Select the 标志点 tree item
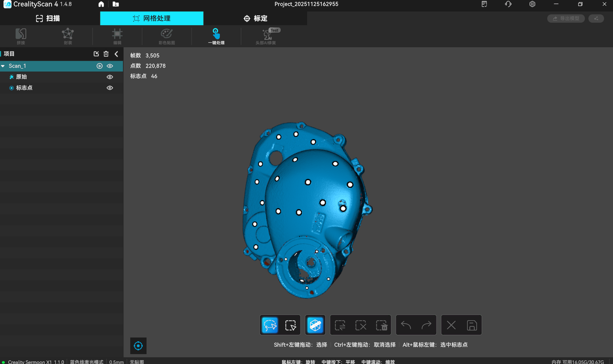 click(24, 88)
